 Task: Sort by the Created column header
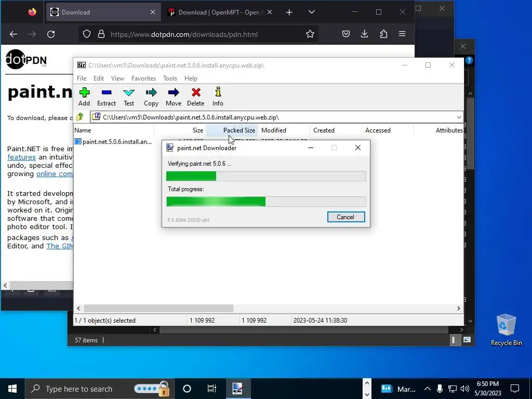coord(336,130)
